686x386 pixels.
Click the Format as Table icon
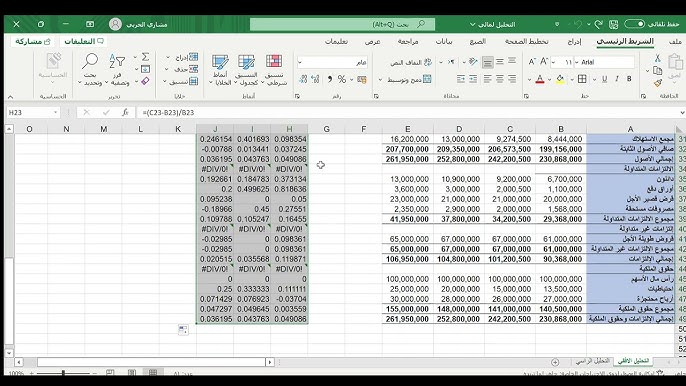[246, 70]
